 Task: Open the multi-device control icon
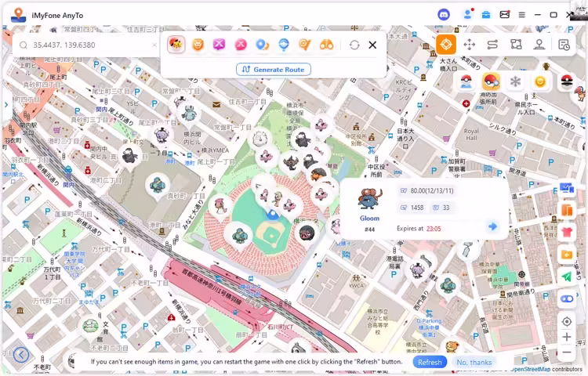567,188
